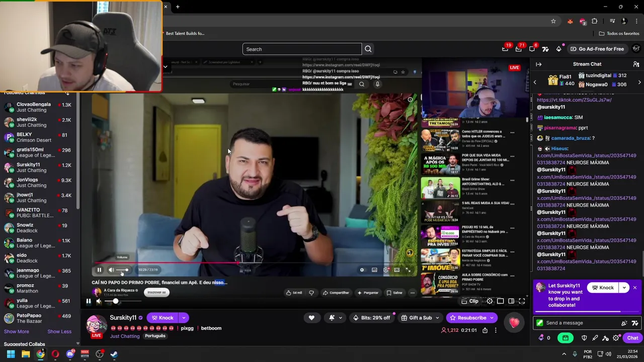Collapse the Stream Chat panel
The width and height of the screenshot is (644, 362).
point(539,64)
